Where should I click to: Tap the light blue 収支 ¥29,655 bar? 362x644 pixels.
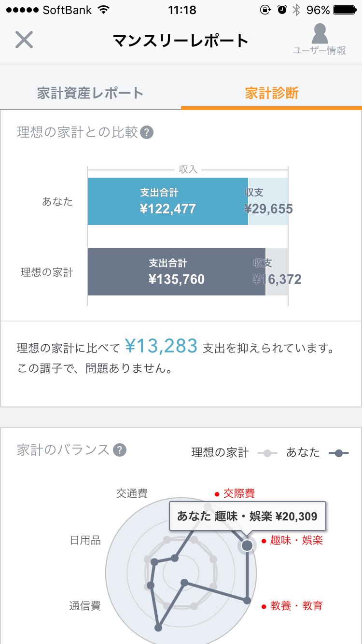(x=268, y=201)
